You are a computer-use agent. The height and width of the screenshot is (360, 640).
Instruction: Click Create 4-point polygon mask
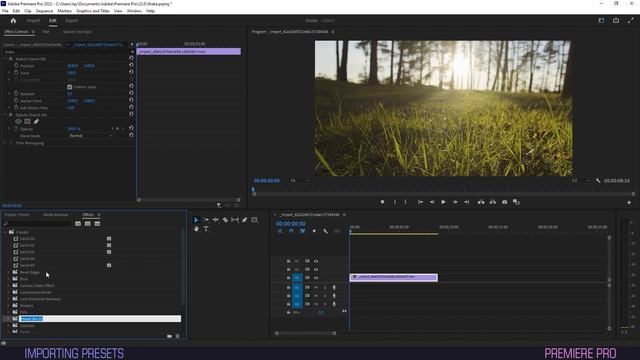pyautogui.click(x=27, y=121)
